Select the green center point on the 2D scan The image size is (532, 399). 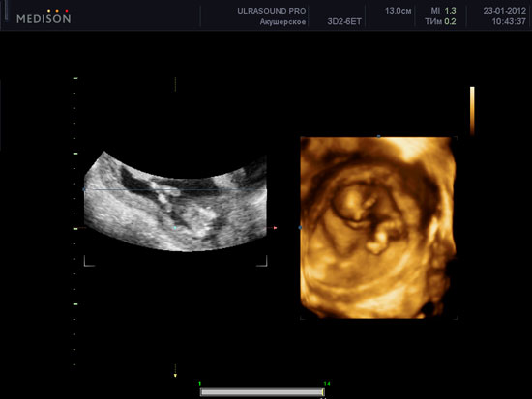point(175,228)
